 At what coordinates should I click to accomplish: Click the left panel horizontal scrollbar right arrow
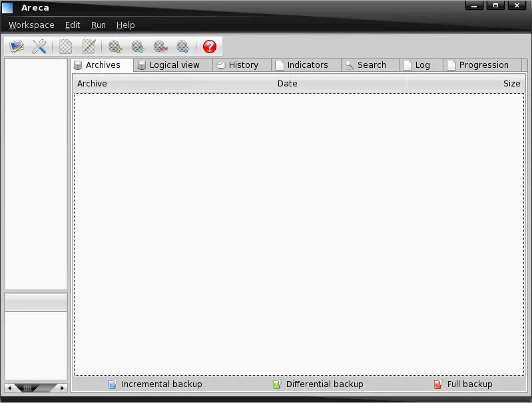pos(62,388)
